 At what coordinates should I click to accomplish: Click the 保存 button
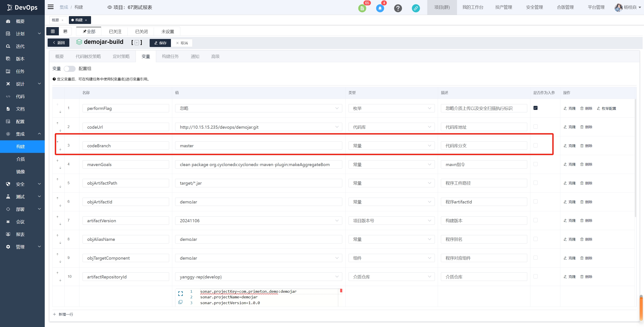(x=160, y=43)
